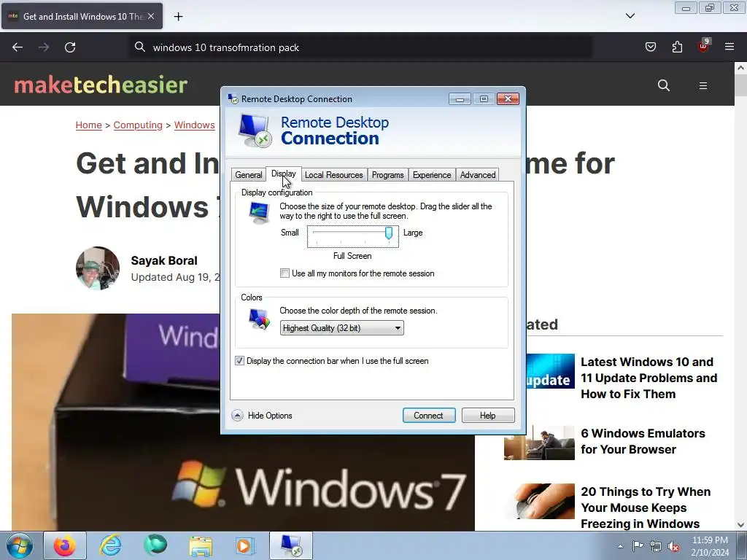Screen dimensions: 747x560
Task: Close the Get and Install Windows 10 tab
Action: coord(151,16)
